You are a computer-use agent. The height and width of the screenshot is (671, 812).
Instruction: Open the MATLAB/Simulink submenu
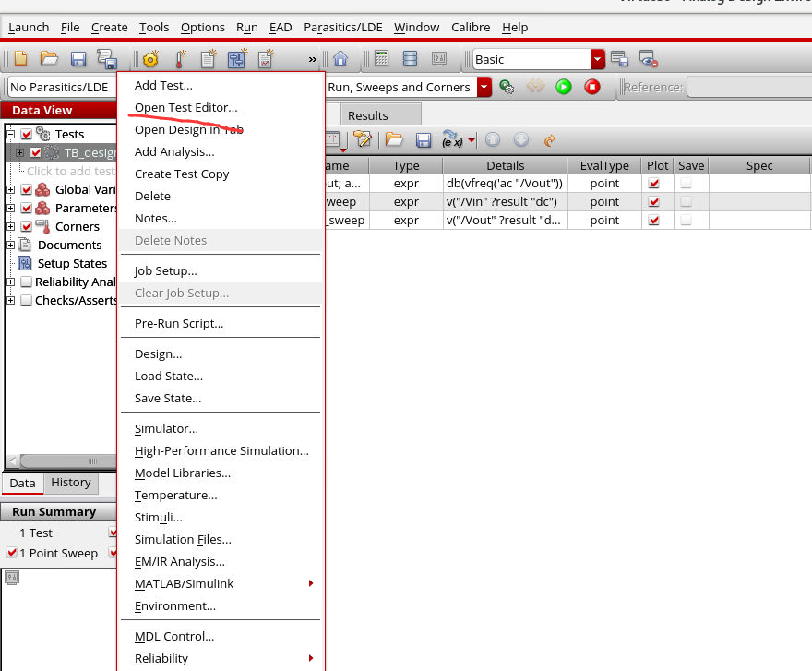tap(221, 583)
